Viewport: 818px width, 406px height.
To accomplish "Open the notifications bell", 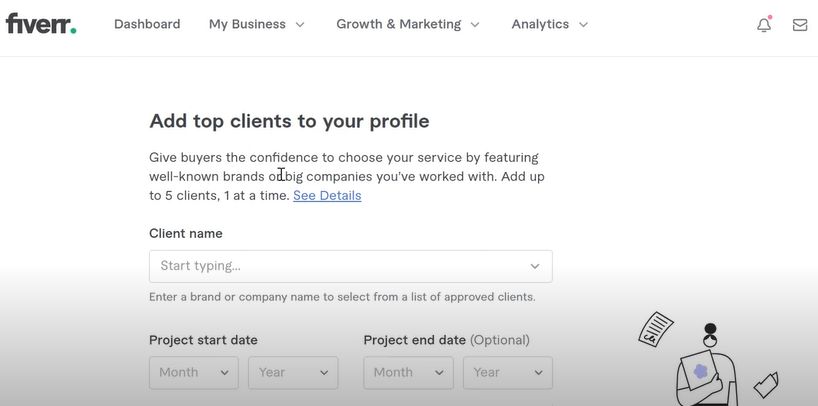I will tap(764, 24).
